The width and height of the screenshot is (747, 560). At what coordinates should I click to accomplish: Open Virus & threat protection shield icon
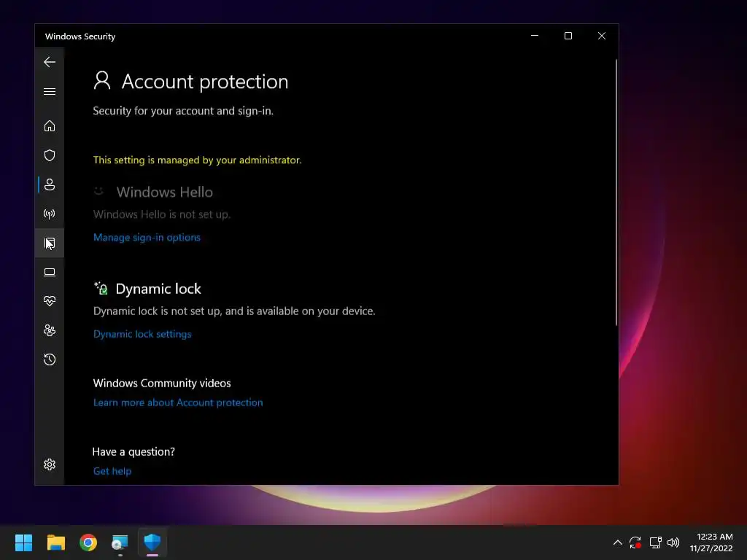[x=50, y=155]
